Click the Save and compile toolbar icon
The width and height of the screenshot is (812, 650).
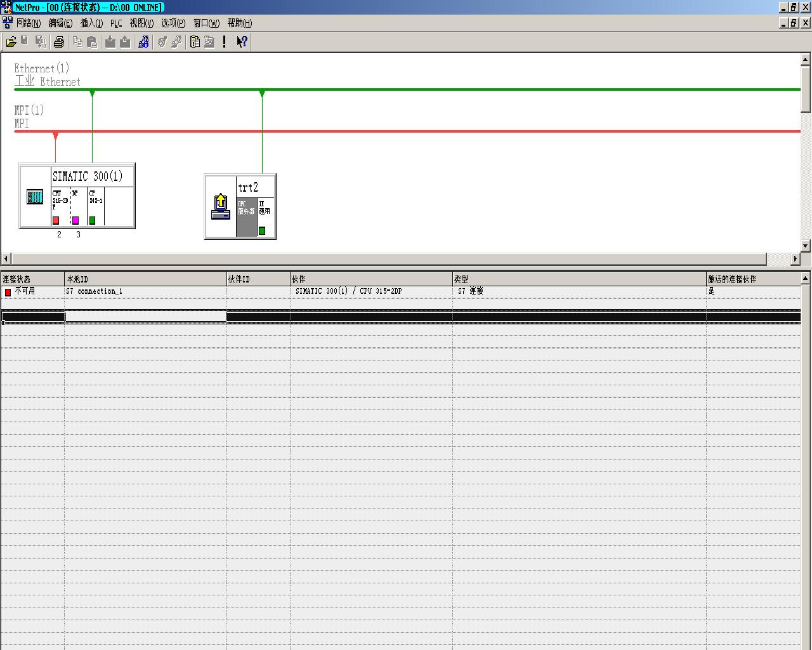point(41,42)
